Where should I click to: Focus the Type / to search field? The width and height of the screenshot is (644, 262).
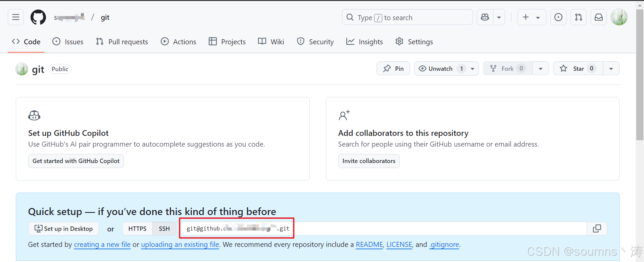pyautogui.click(x=407, y=17)
